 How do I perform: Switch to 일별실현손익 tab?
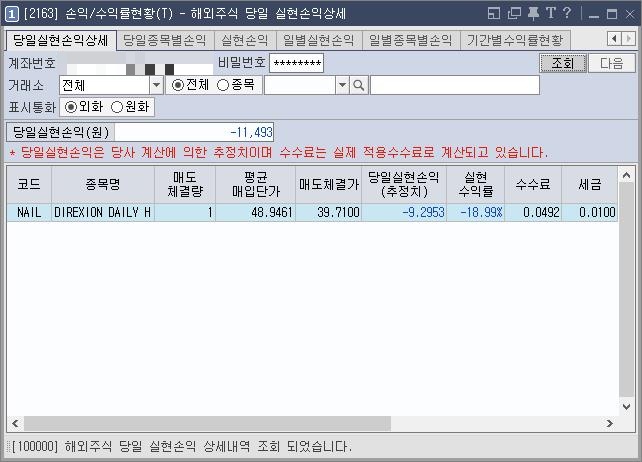click(319, 41)
